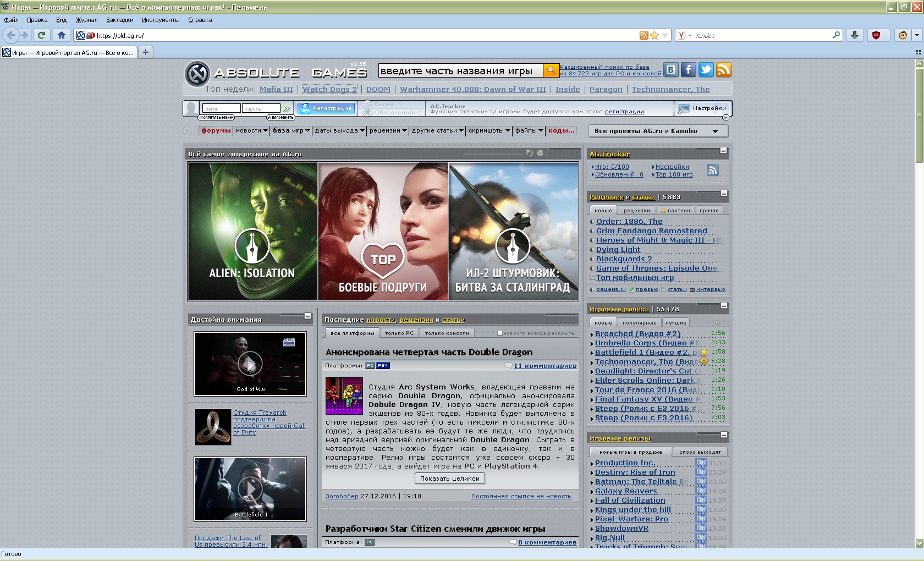Image resolution: width=924 pixels, height=561 pixels.
Task: Click the 'спрятать меню' toggle
Action: tap(217, 117)
